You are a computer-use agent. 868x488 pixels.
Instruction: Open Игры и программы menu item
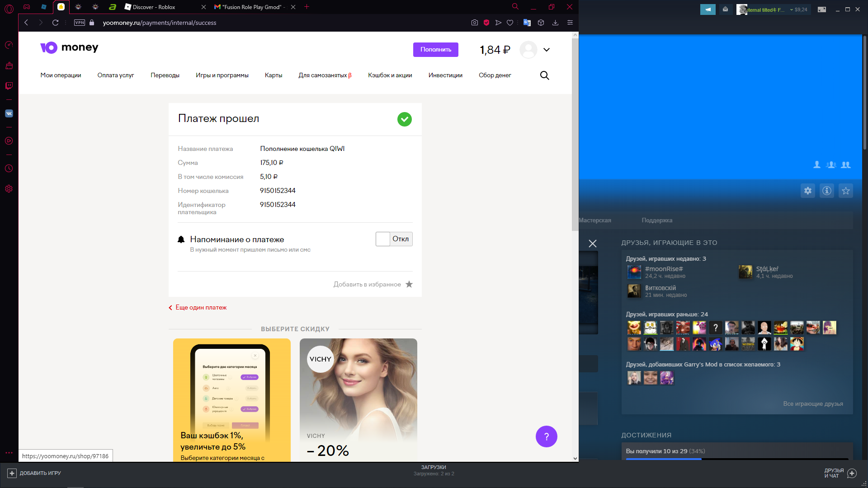tap(222, 75)
